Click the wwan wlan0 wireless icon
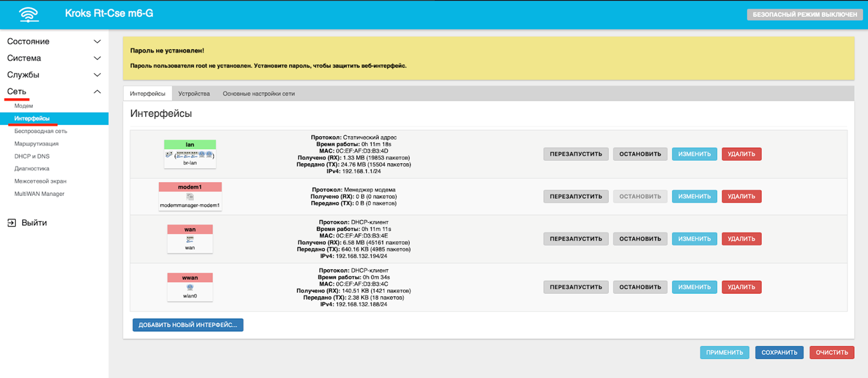 pos(190,287)
